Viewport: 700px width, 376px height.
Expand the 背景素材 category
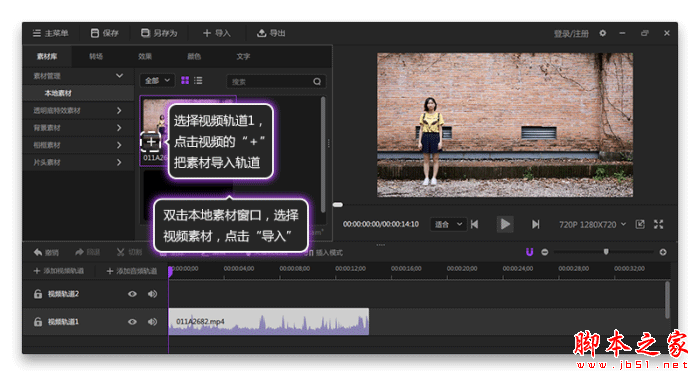78,128
